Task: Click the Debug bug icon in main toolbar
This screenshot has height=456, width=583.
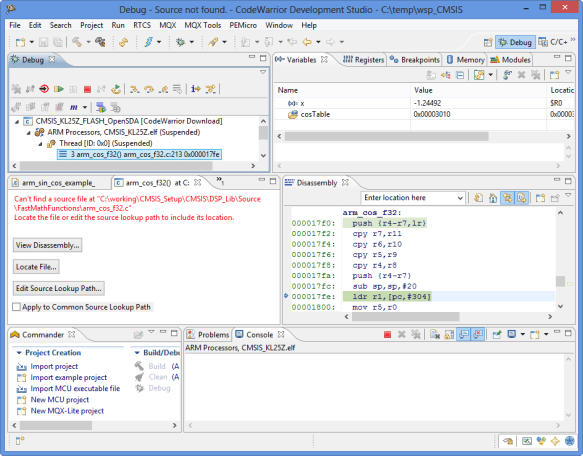Action: click(x=181, y=42)
